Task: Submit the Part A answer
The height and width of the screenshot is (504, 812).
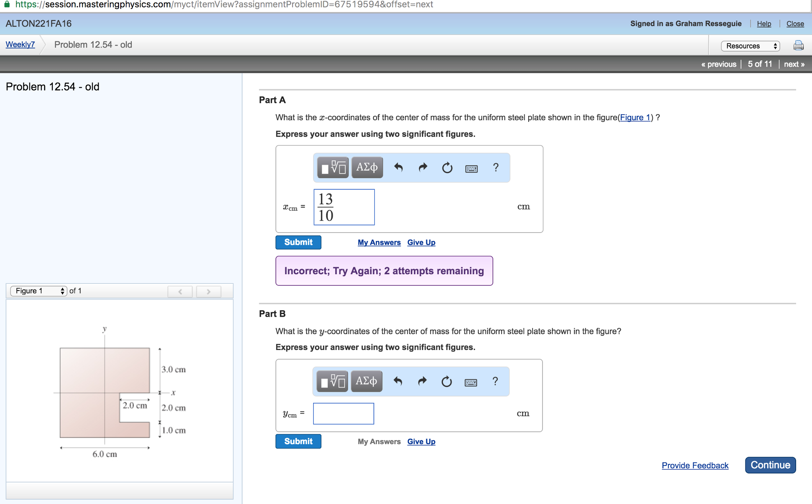Action: (298, 242)
